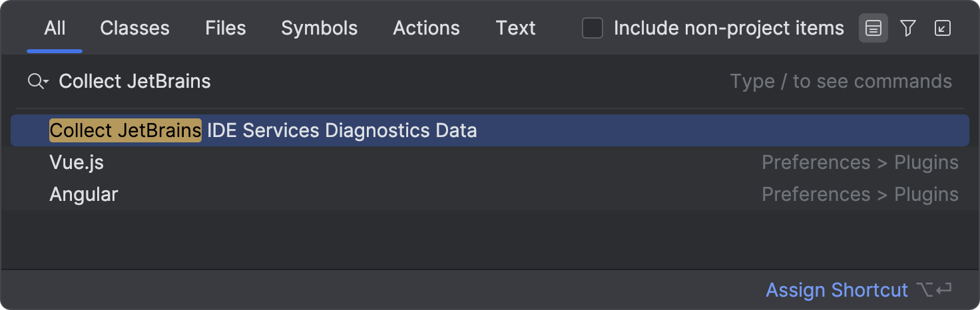The height and width of the screenshot is (310, 980).
Task: Enable Include non-project items checkbox
Action: (x=593, y=28)
